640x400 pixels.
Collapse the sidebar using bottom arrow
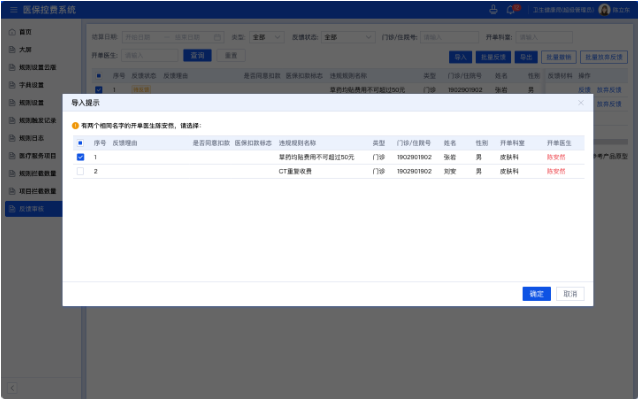click(x=10, y=387)
